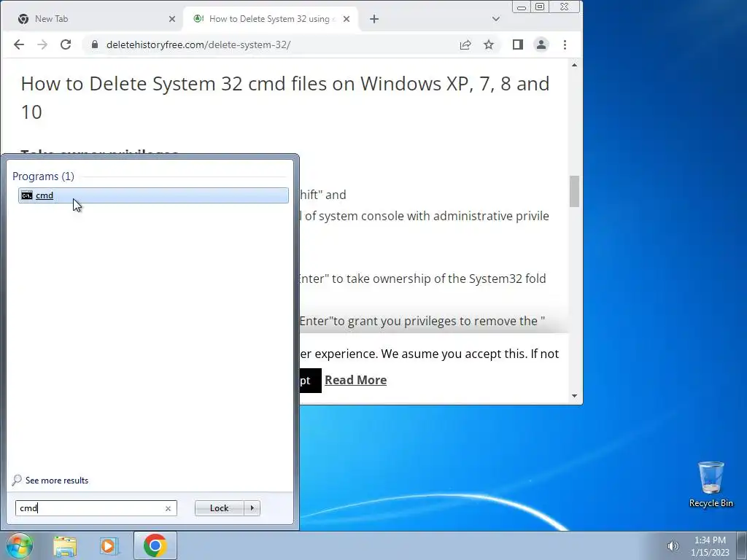Click the page vertical scrollbar thumb
Viewport: 747px width, 560px height.
[574, 192]
